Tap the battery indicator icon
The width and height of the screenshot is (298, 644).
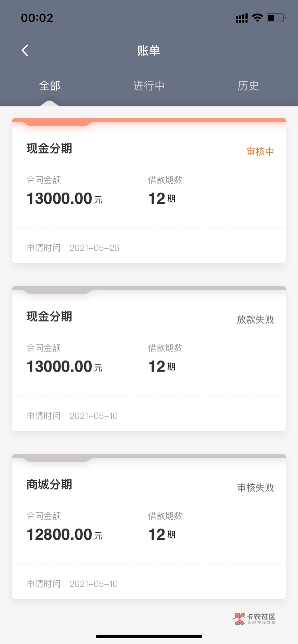pyautogui.click(x=276, y=18)
